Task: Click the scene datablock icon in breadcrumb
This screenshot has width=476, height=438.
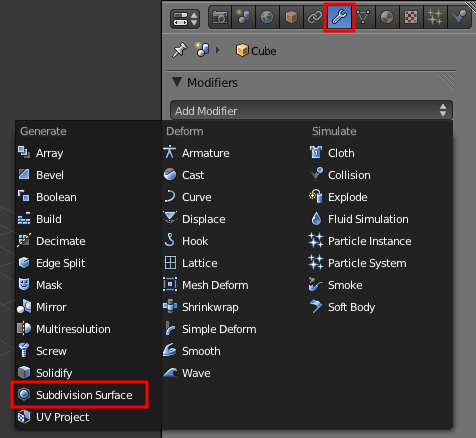Action: click(x=202, y=50)
